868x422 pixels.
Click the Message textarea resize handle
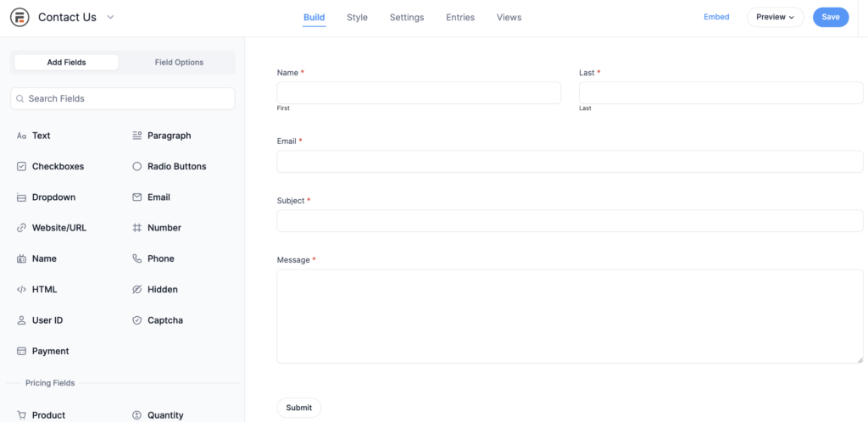860,360
